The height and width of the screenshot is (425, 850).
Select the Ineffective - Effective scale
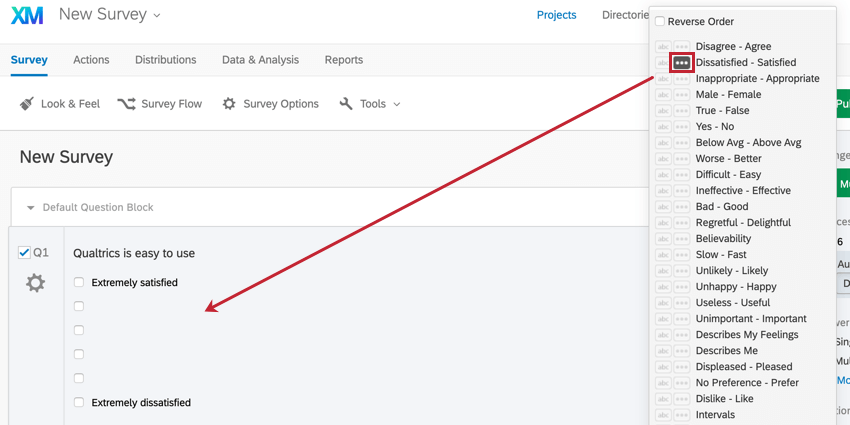point(743,191)
